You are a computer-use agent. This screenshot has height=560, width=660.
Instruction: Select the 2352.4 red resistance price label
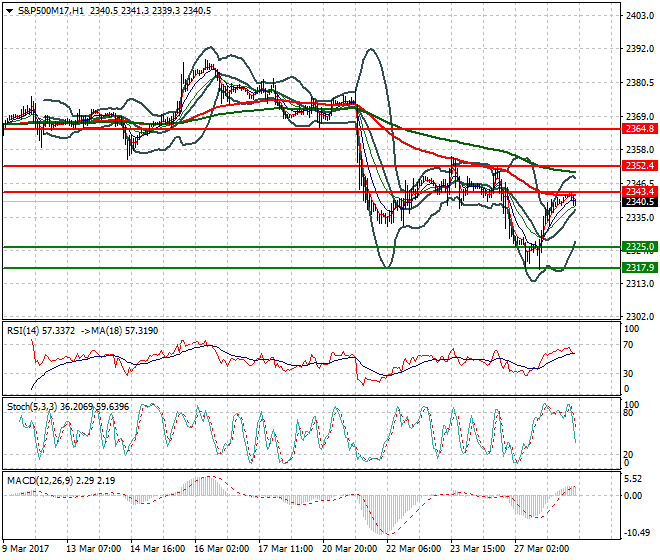pos(639,166)
